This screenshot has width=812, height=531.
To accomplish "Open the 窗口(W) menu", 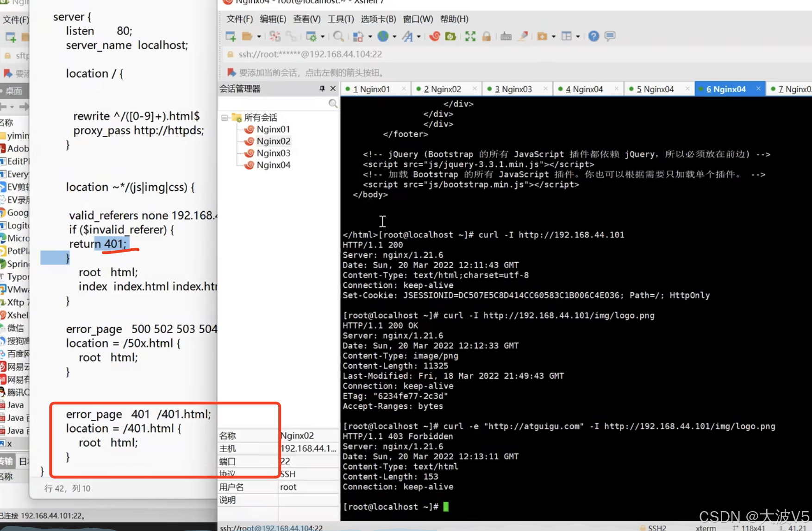I will click(418, 19).
